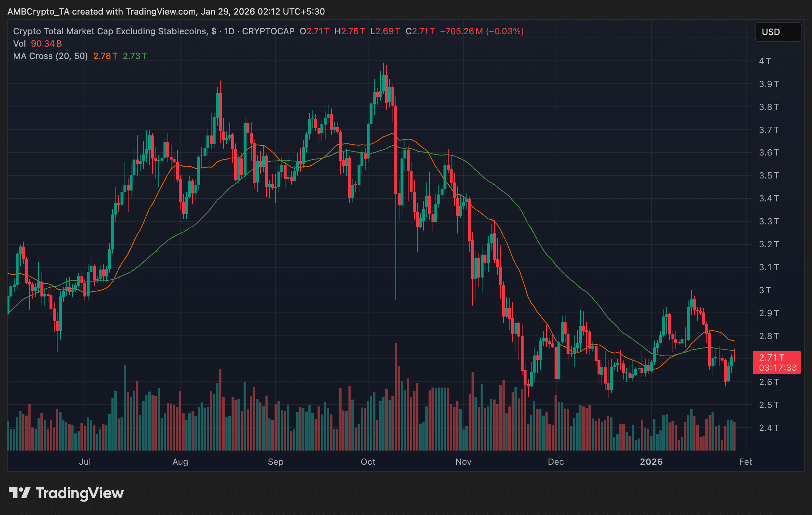Click the Crypto Total Market Cap title
The width and height of the screenshot is (812, 515).
click(110, 31)
